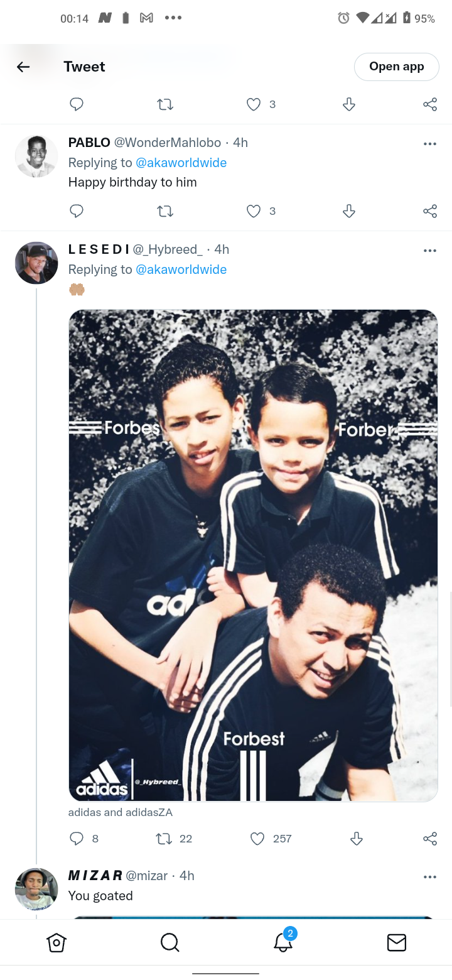Open @akaworldwide link in LESEDI's reply
The image size is (452, 980).
[x=181, y=269]
